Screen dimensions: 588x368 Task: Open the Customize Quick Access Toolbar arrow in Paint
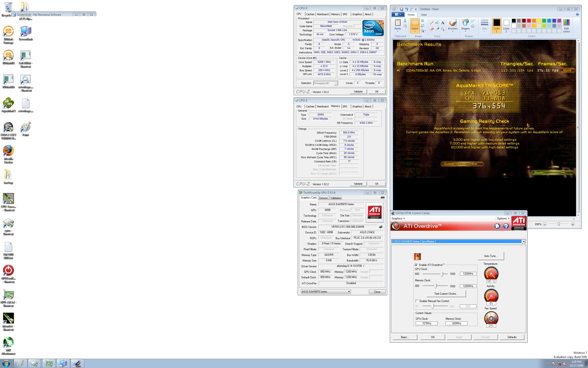click(x=416, y=9)
